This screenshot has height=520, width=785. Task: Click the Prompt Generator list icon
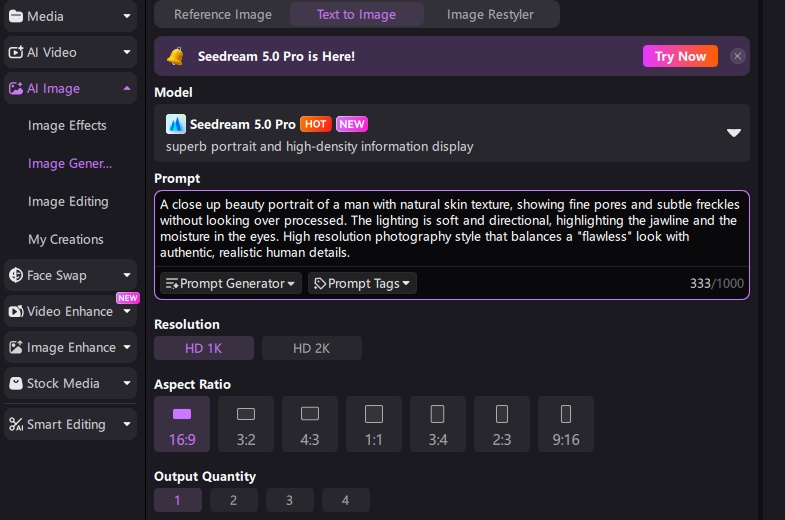pyautogui.click(x=172, y=284)
